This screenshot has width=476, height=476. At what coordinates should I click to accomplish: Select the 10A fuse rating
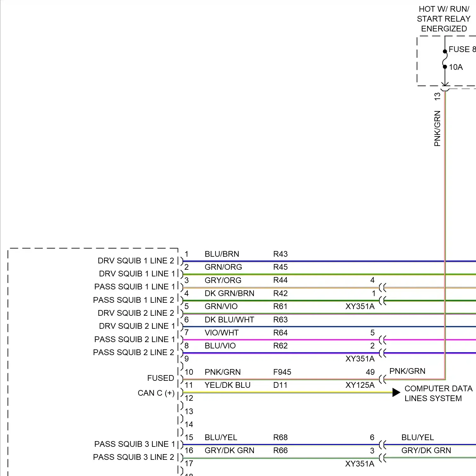456,67
